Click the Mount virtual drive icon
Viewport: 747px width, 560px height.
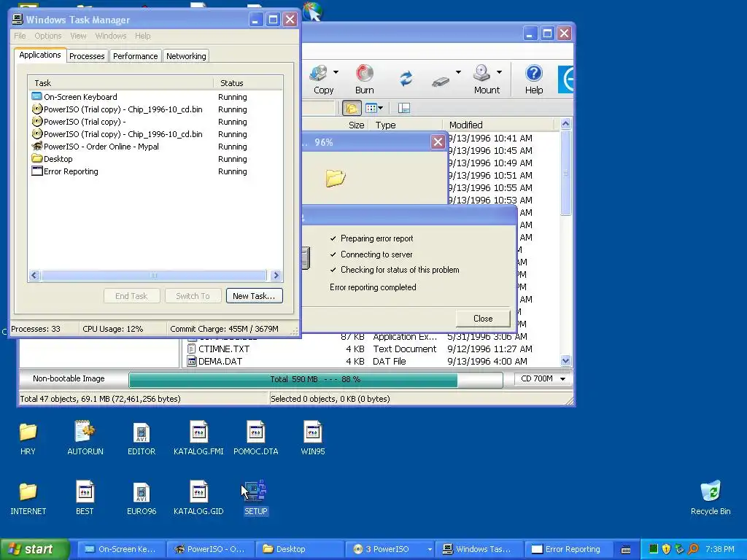(x=481, y=74)
